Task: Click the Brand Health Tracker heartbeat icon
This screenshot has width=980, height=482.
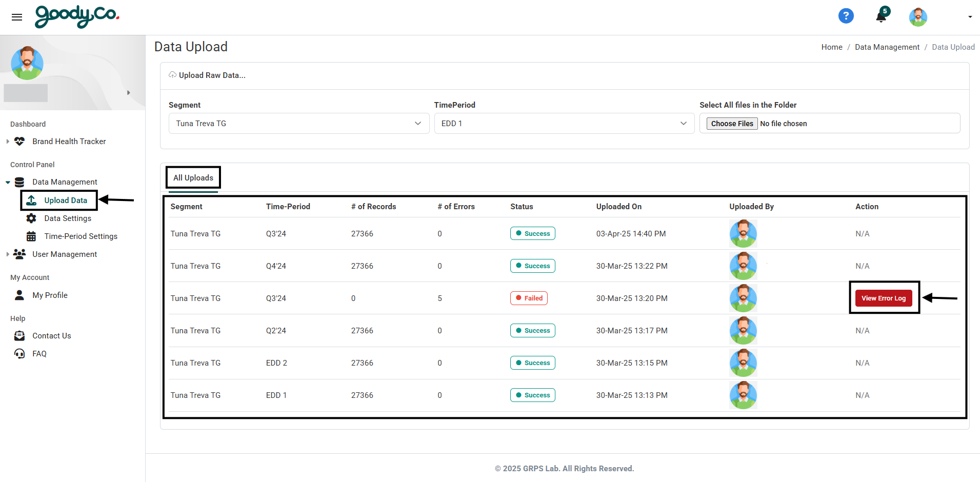Action: click(x=19, y=142)
